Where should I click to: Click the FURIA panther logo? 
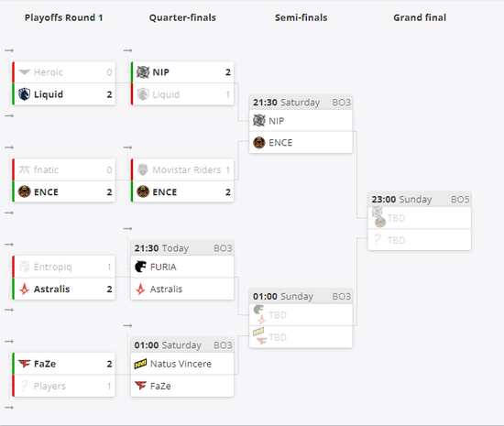pyautogui.click(x=140, y=267)
